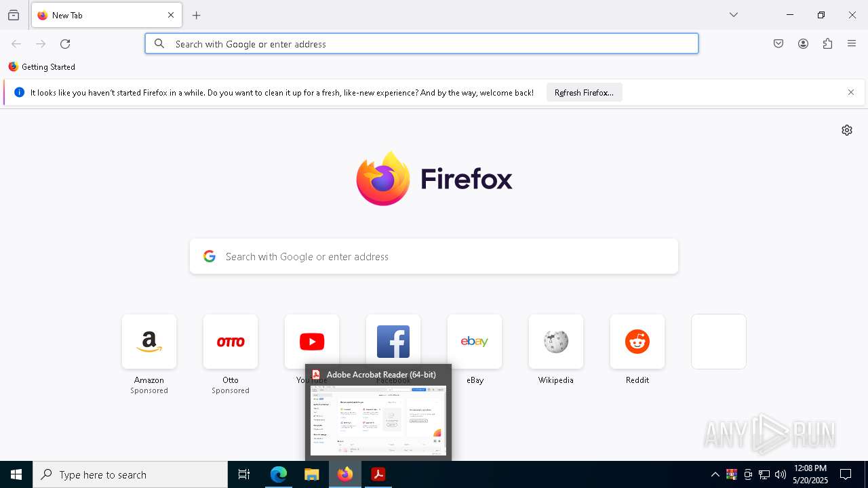The width and height of the screenshot is (868, 488).
Task: Reload the page with the refresh icon
Action: [65, 43]
